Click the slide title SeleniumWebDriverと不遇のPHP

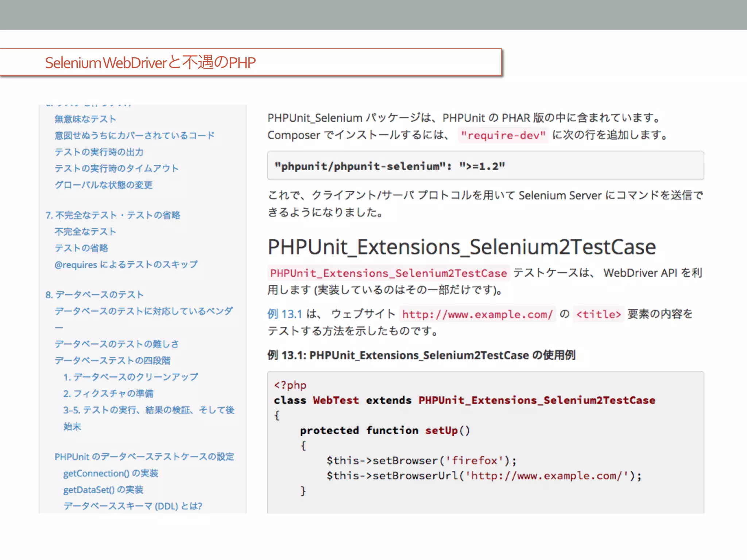click(150, 62)
